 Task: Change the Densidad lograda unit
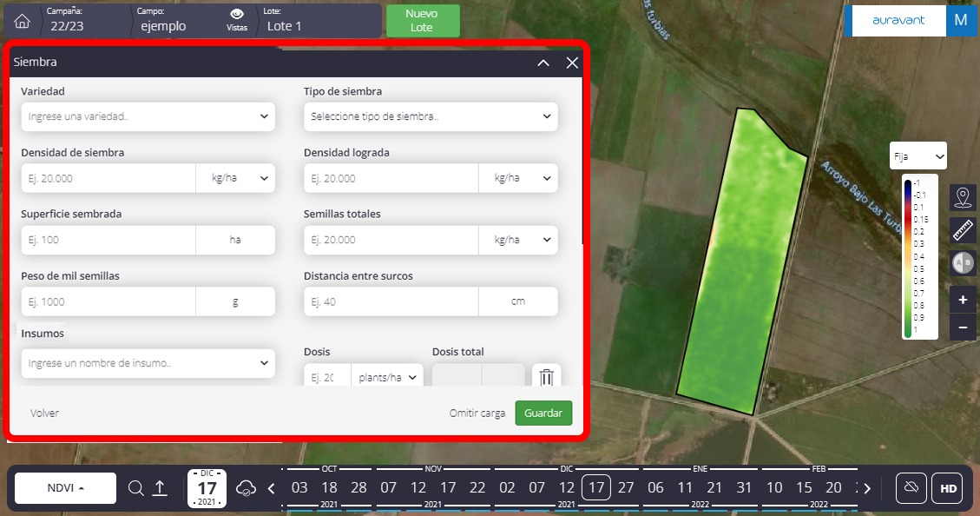click(x=518, y=178)
